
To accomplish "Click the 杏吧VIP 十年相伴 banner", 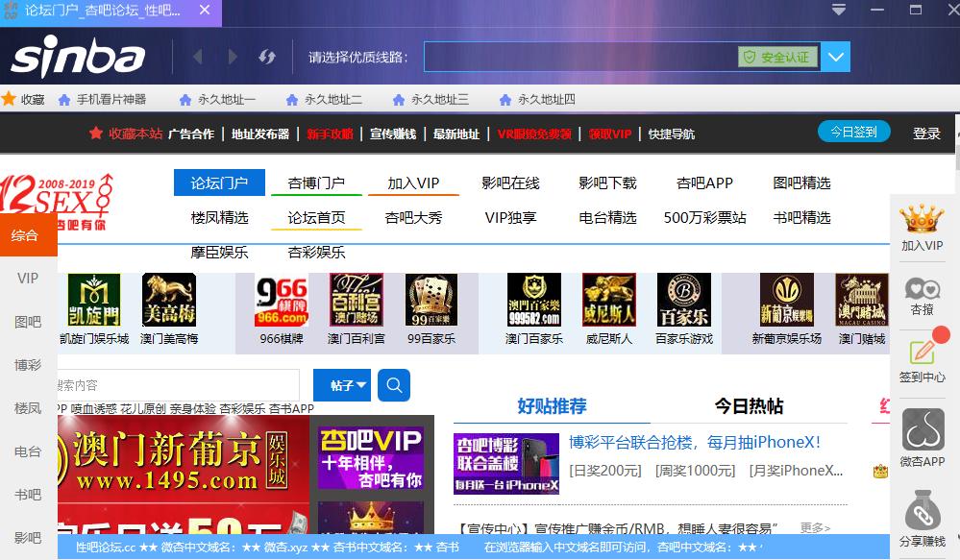I will (x=371, y=458).
